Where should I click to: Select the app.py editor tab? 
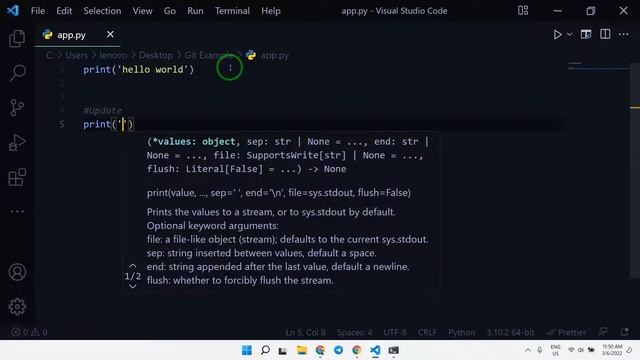77,35
